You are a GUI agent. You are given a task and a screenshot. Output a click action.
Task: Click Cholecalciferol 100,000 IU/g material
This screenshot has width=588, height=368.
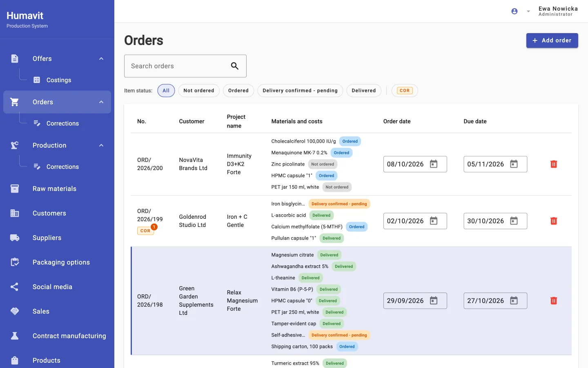[303, 141]
